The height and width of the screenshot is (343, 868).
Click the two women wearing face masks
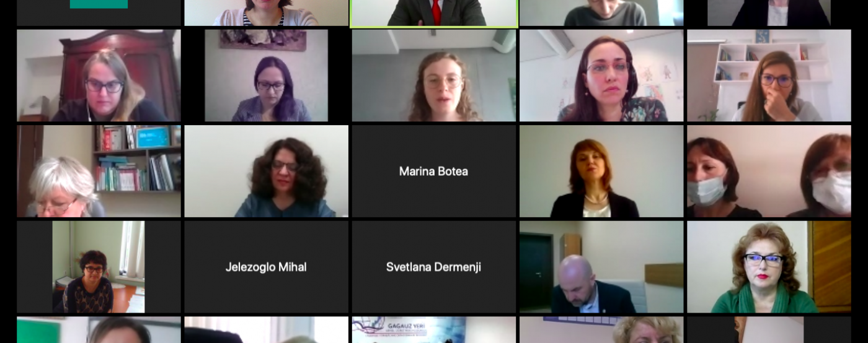click(769, 171)
